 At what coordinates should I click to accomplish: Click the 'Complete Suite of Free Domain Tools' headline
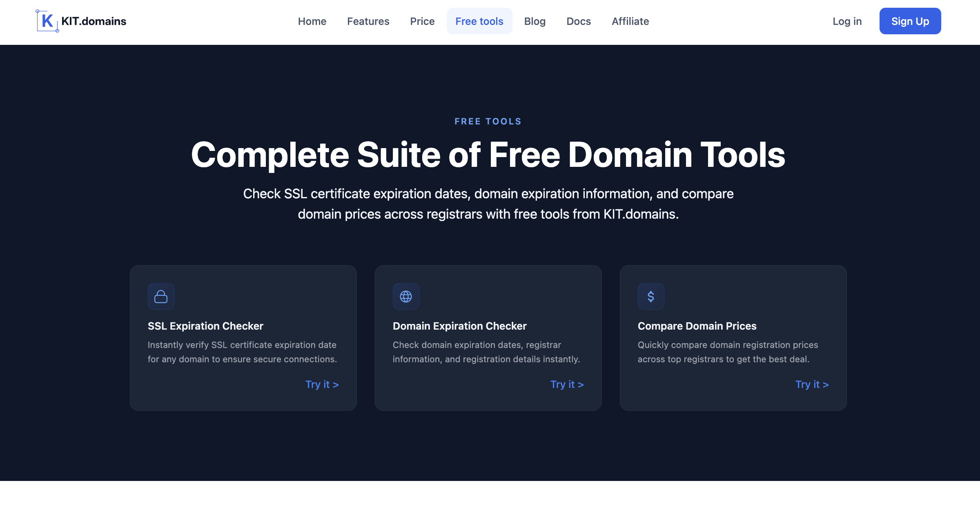coord(488,155)
